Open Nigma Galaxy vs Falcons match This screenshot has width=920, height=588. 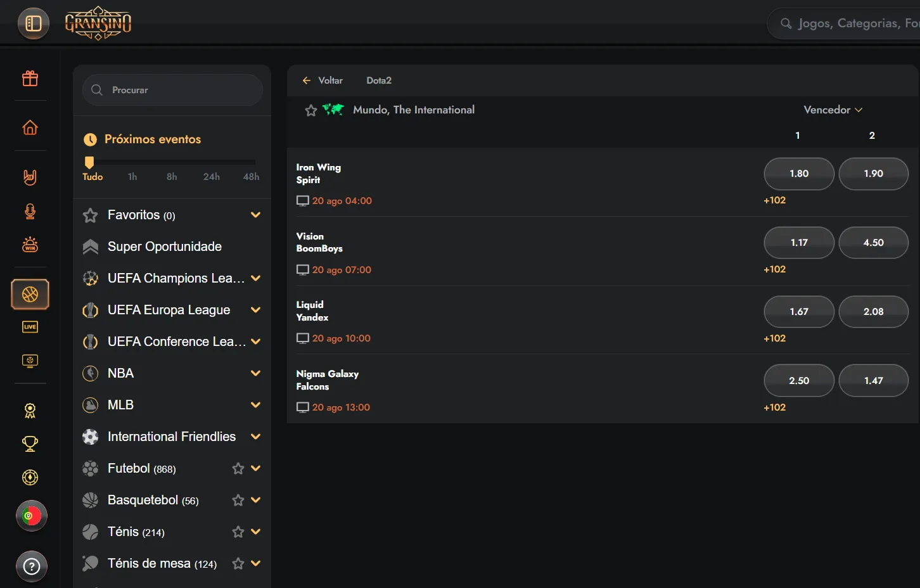(328, 380)
